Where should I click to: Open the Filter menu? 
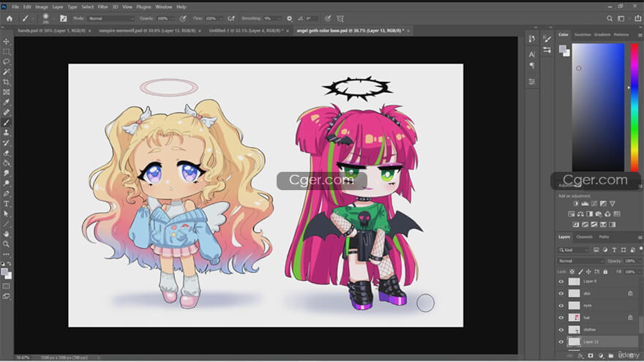point(102,7)
